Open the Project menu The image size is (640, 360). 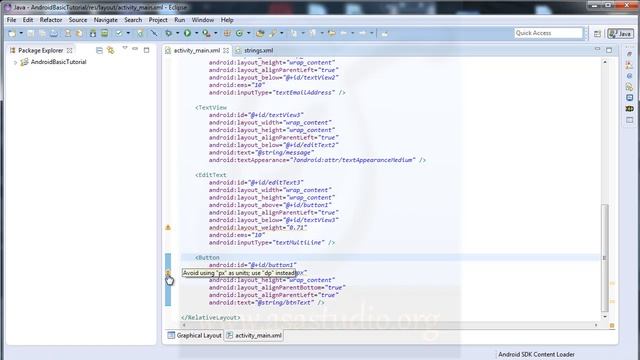pos(158,20)
